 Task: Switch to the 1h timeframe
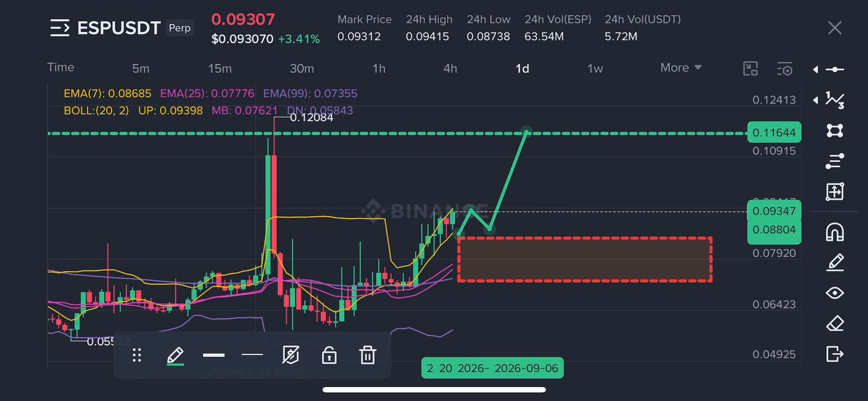379,68
